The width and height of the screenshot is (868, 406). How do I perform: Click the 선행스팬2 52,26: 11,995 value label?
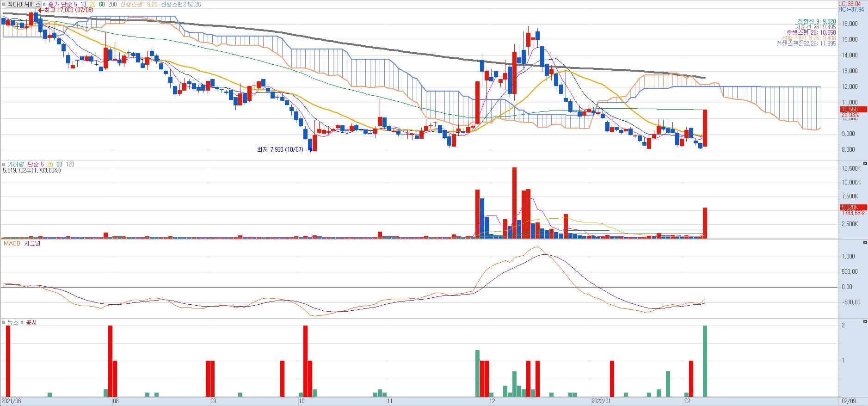(x=806, y=43)
